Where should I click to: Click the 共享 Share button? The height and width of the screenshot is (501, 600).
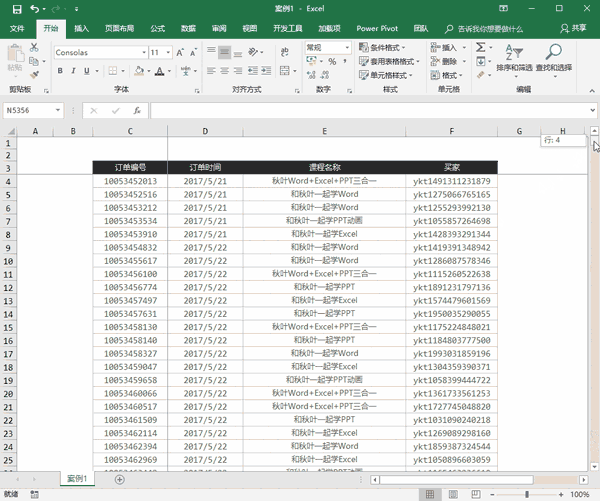point(573,29)
